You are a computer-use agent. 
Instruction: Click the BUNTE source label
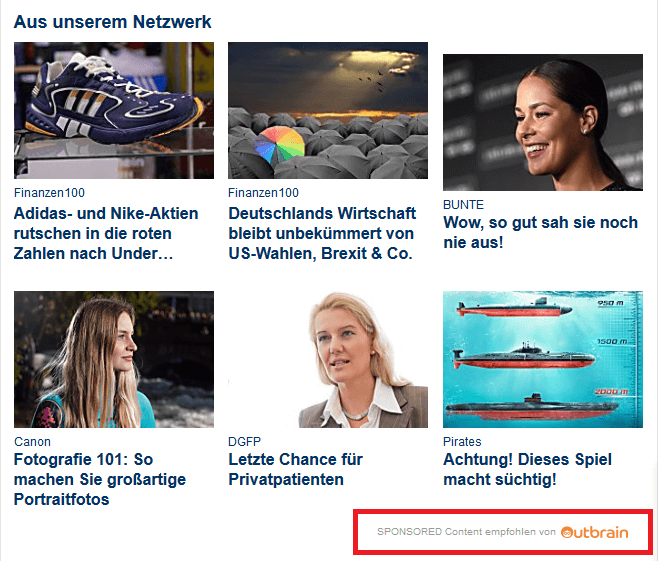click(463, 205)
